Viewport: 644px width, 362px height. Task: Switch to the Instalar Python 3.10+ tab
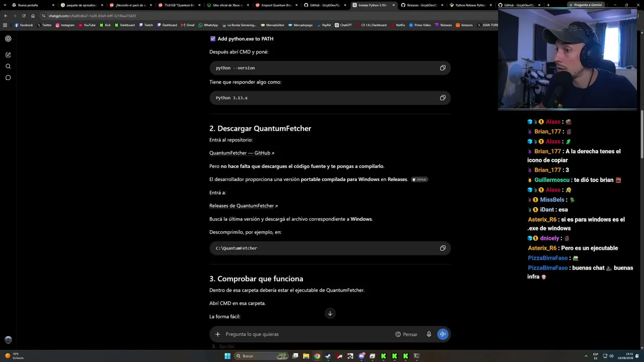[374, 5]
